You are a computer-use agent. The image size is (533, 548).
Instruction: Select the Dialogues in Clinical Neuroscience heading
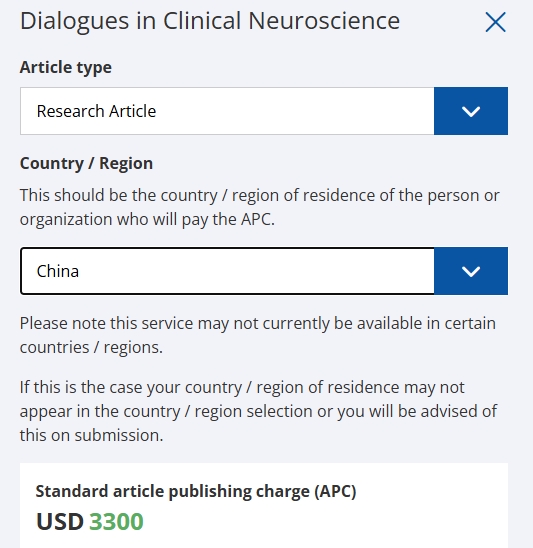click(x=210, y=21)
